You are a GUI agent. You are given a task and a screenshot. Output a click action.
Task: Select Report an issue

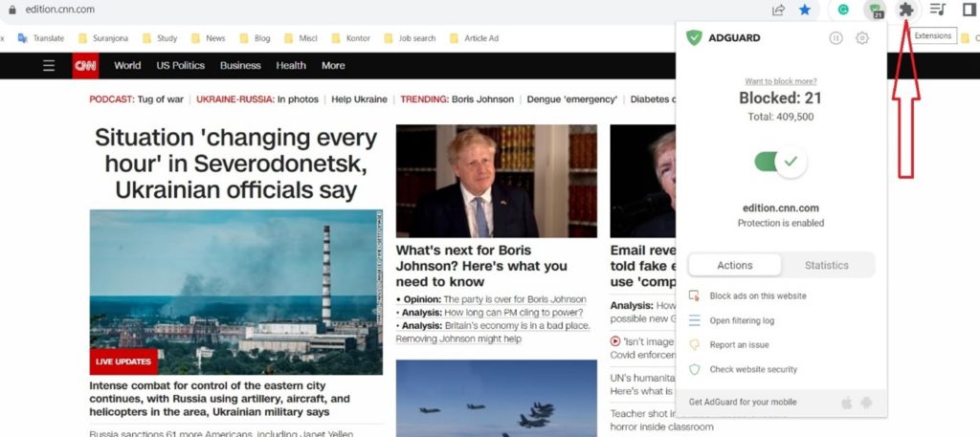[739, 344]
